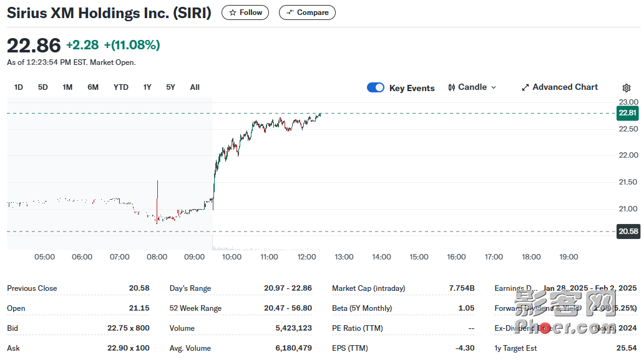The image size is (644, 362).
Task: Show the 1Y chart range
Action: [147, 87]
